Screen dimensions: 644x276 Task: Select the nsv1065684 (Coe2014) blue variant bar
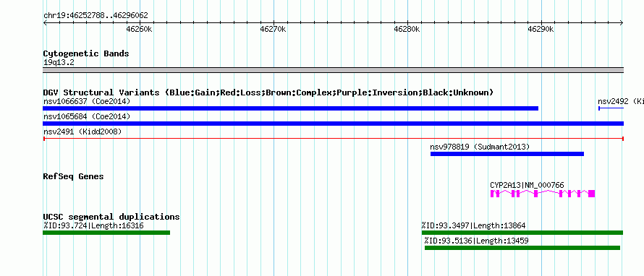[333, 124]
